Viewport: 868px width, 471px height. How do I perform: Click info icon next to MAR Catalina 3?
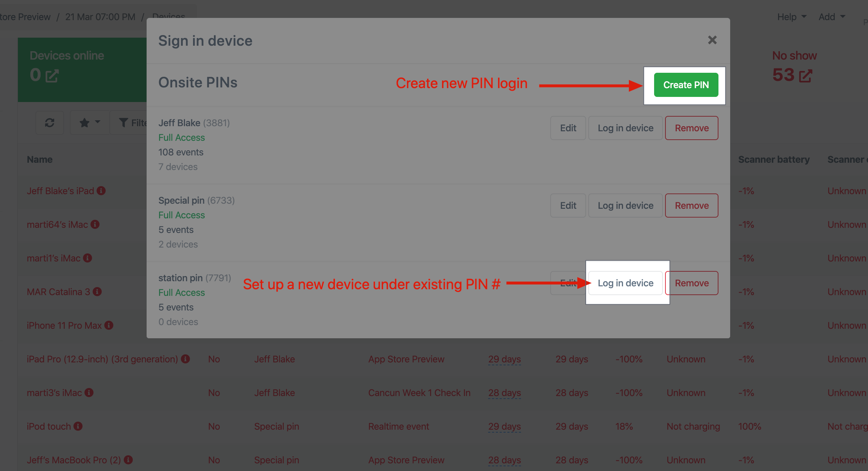[x=97, y=292]
